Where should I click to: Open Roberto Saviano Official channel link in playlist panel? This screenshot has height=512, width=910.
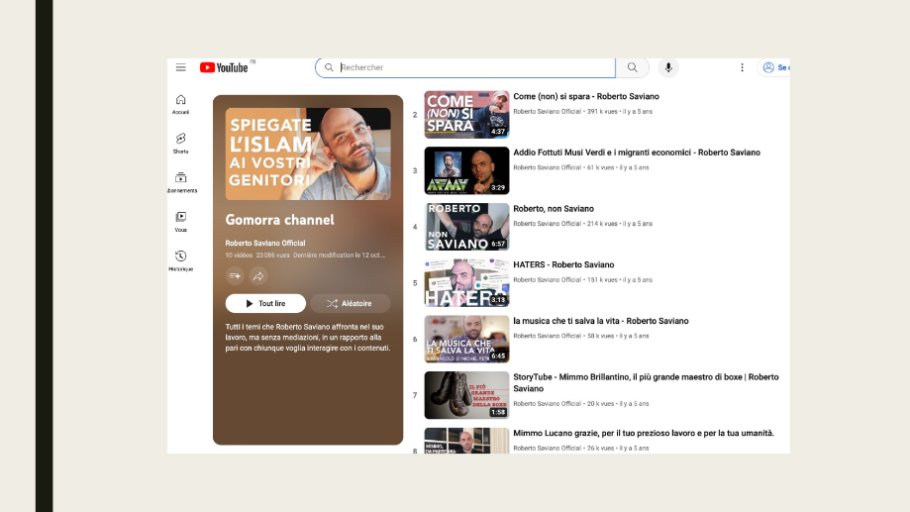click(x=265, y=243)
